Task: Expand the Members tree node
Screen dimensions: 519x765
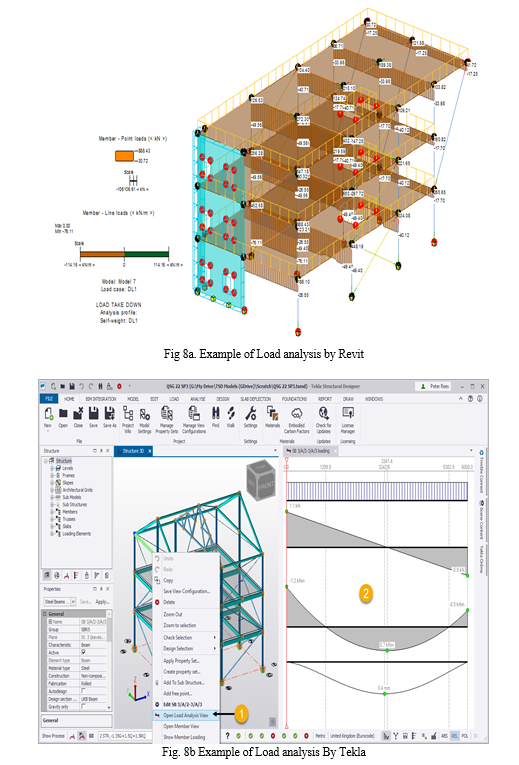Action: point(52,512)
